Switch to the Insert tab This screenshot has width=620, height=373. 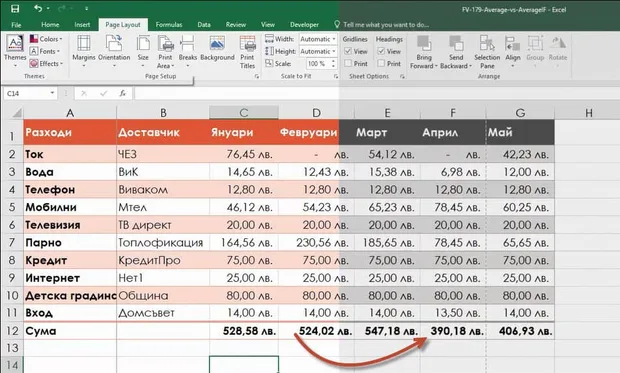[x=82, y=25]
